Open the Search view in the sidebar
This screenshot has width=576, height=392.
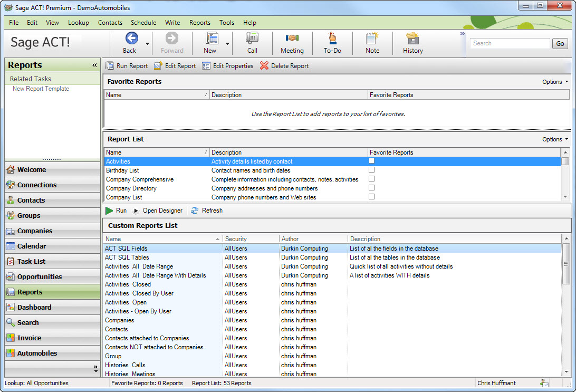[x=52, y=322]
